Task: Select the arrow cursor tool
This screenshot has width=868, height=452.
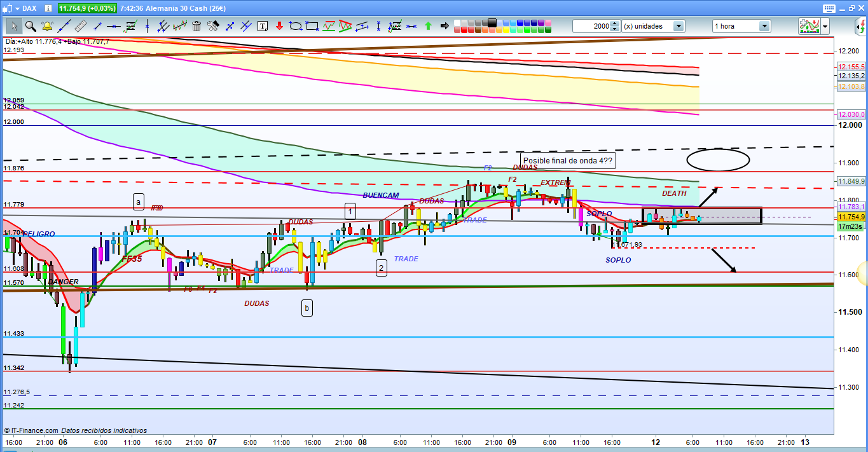Action: point(14,26)
